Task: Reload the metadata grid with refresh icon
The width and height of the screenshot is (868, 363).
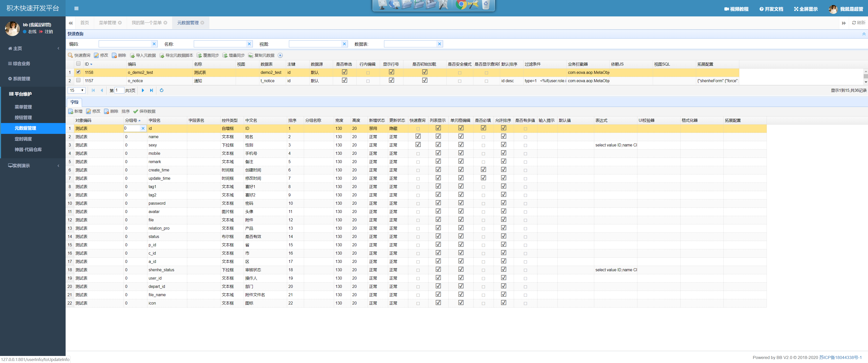Action: click(162, 90)
